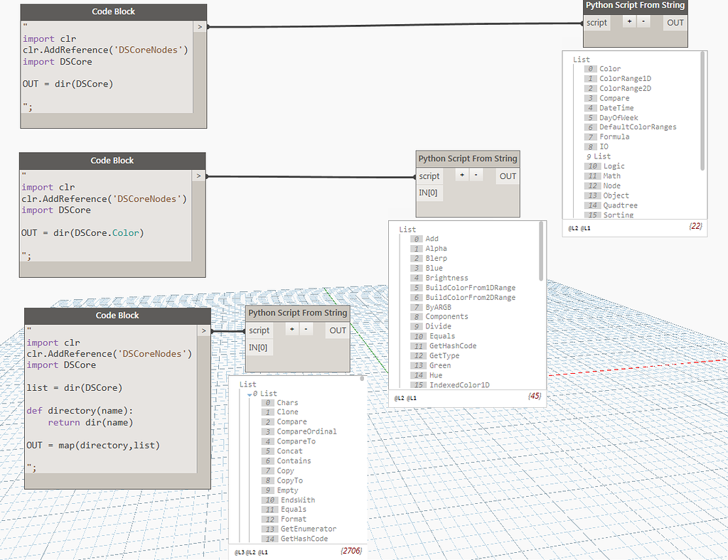Click the "+" icon on middle Python Script node
The height and width of the screenshot is (560, 728).
point(462,176)
